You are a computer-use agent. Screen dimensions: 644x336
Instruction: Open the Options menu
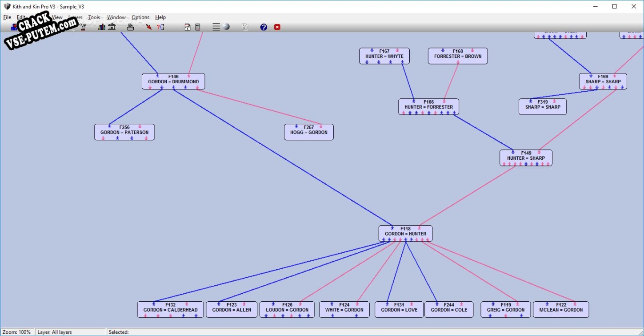(140, 17)
